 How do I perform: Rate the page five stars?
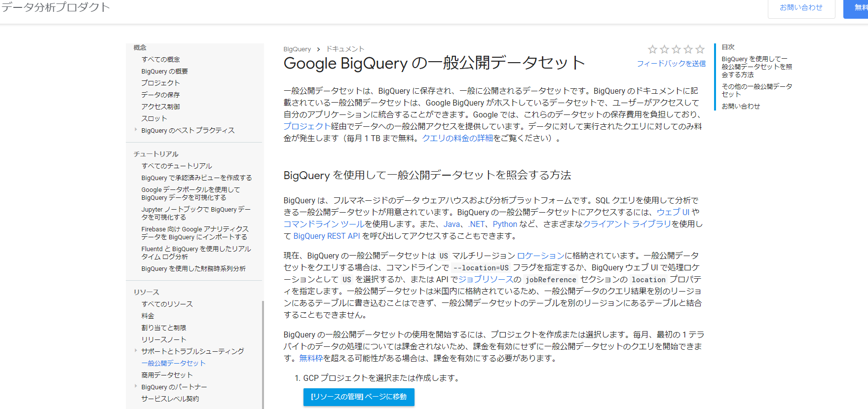click(x=700, y=49)
